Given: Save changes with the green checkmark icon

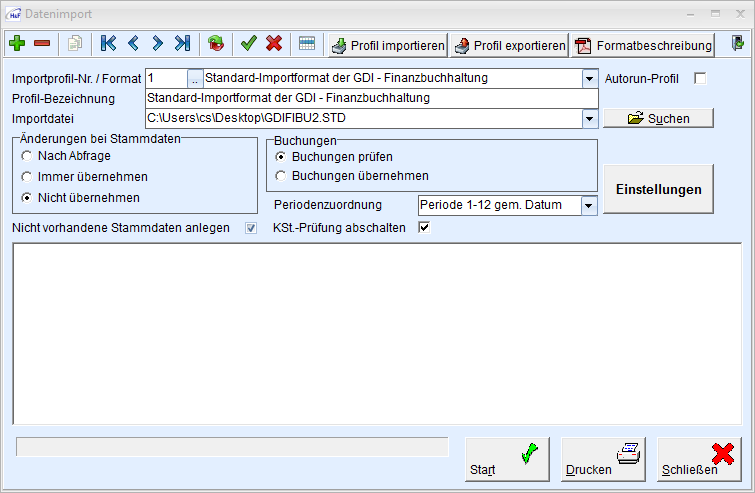Looking at the screenshot, I should (x=249, y=43).
